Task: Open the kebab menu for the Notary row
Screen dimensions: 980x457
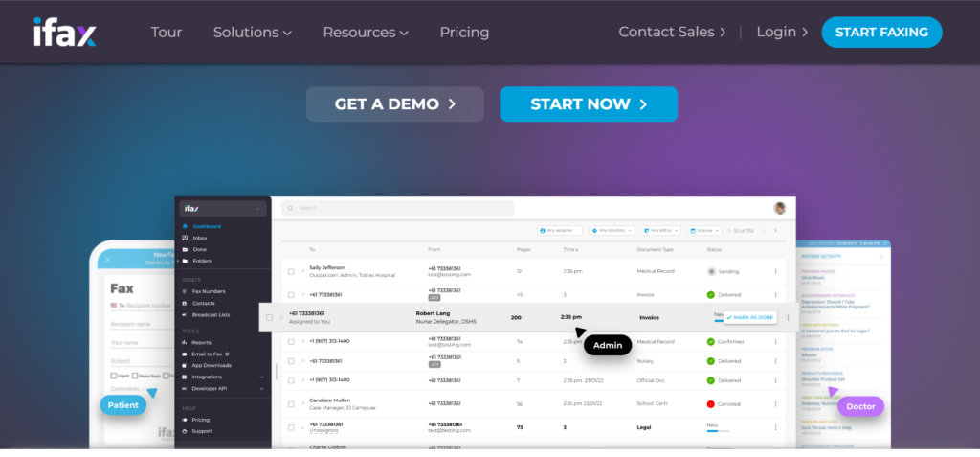Action: pos(775,361)
